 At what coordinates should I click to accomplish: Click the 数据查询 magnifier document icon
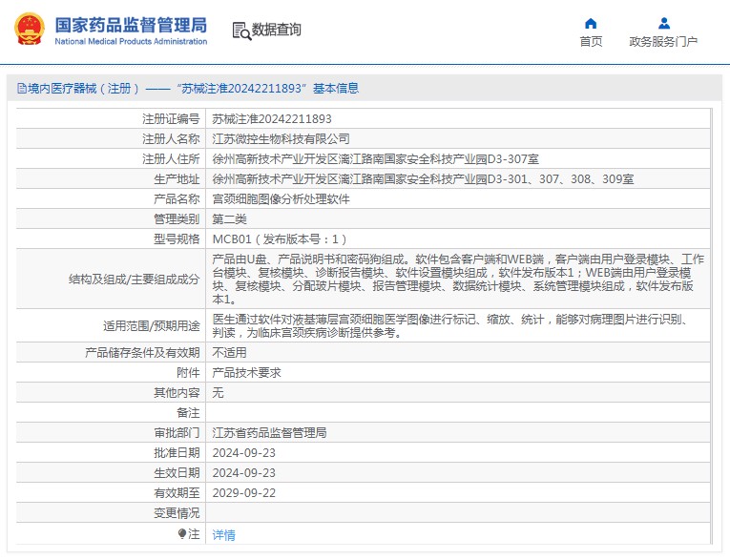pos(240,31)
